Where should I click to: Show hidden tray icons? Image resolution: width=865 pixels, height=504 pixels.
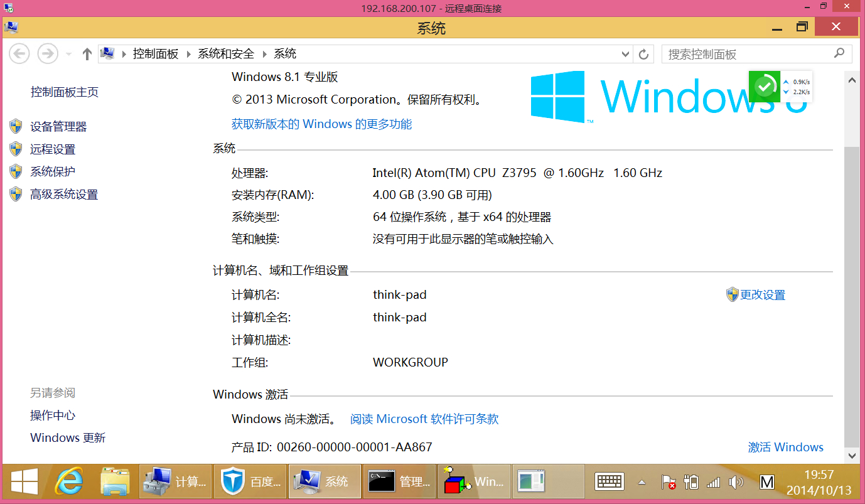click(642, 483)
